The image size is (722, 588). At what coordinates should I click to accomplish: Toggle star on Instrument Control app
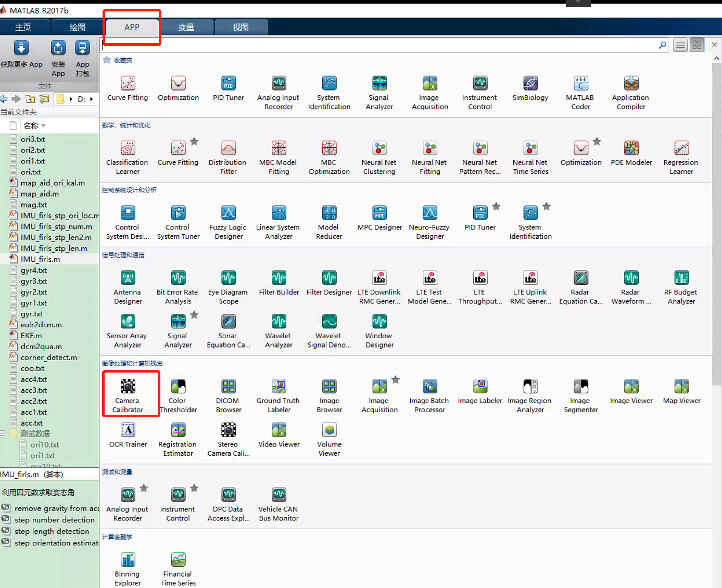[194, 488]
